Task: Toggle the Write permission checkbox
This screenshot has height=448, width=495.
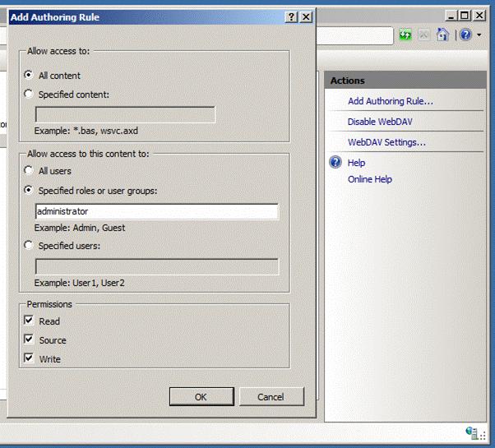Action: (29, 358)
